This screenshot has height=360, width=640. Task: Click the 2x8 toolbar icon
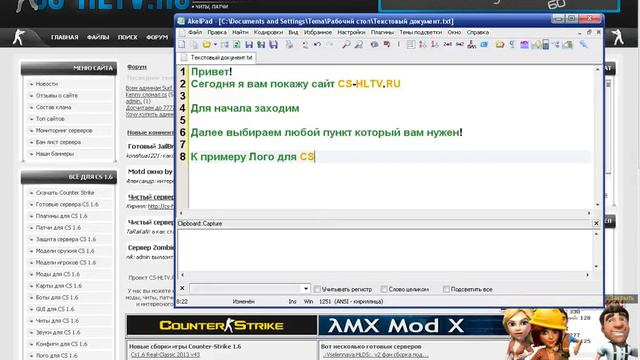click(x=447, y=44)
